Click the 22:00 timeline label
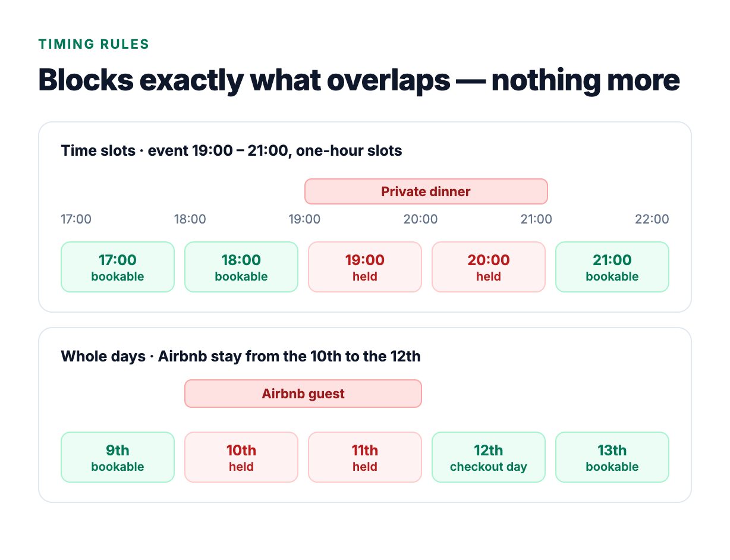 [x=652, y=219]
